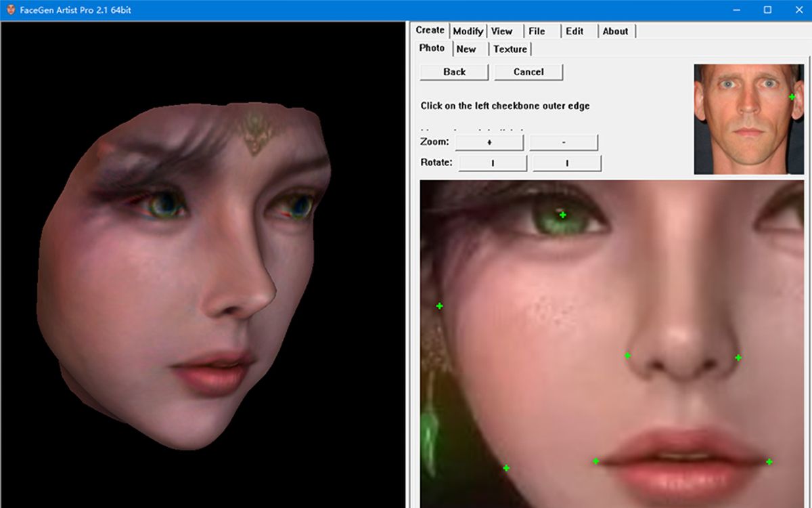The image size is (812, 508).
Task: Switch to the Modify tab
Action: 468,30
